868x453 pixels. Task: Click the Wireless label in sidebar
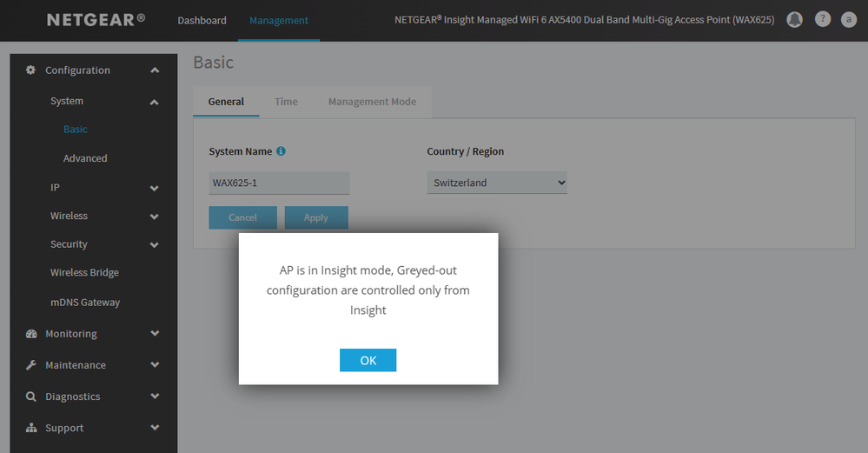point(70,216)
